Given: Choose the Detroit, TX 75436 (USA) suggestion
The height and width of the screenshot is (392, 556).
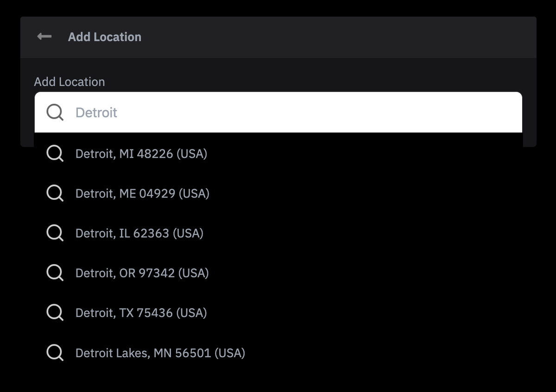Looking at the screenshot, I should click(x=141, y=313).
